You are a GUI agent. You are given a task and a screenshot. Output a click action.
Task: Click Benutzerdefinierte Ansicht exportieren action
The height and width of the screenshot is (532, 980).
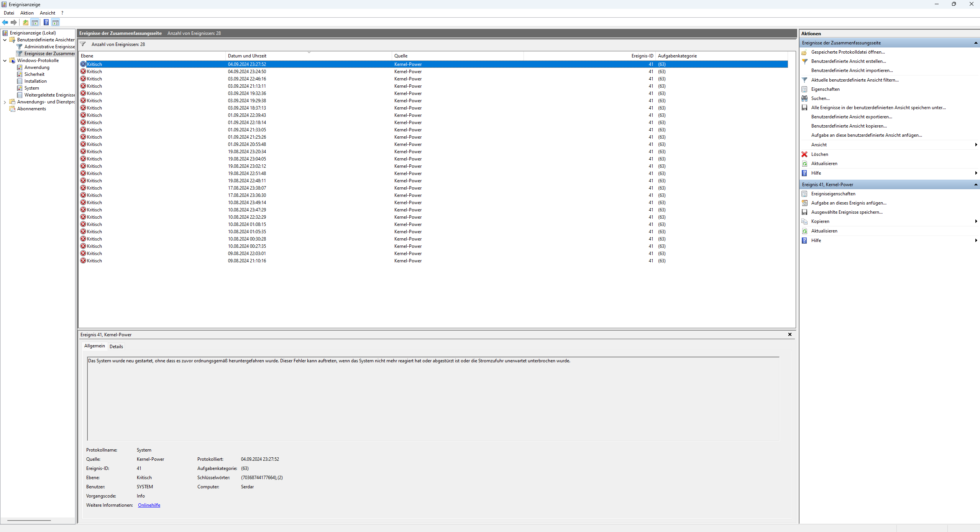pyautogui.click(x=852, y=117)
